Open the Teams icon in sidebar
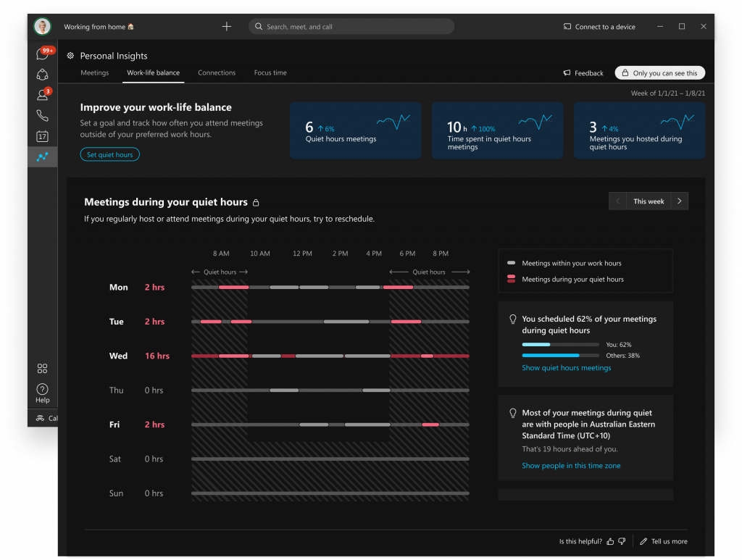Viewport: 742px width, 560px height. click(42, 75)
